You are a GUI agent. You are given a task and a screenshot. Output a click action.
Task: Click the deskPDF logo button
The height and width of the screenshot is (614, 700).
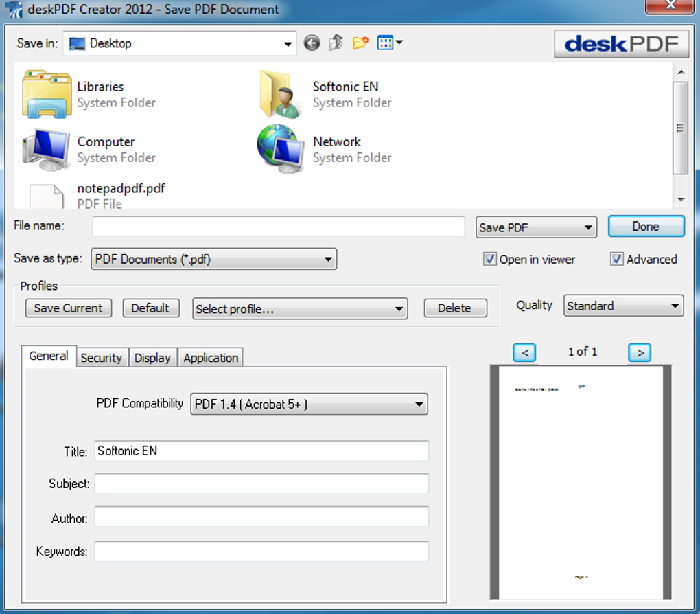(622, 44)
